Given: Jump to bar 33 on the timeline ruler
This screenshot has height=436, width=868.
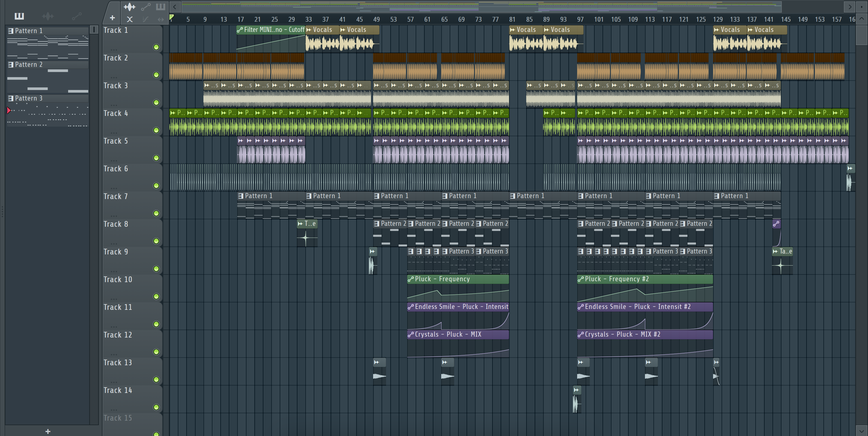Looking at the screenshot, I should pyautogui.click(x=308, y=19).
